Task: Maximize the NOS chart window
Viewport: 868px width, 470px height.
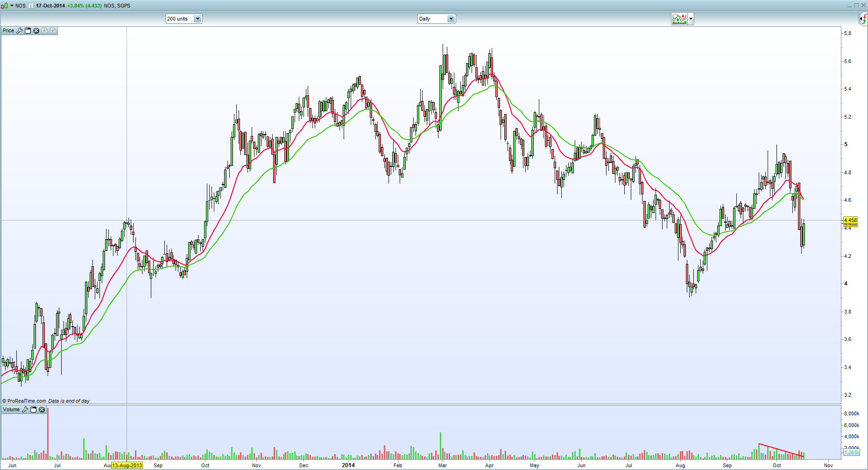Action: 856,6
